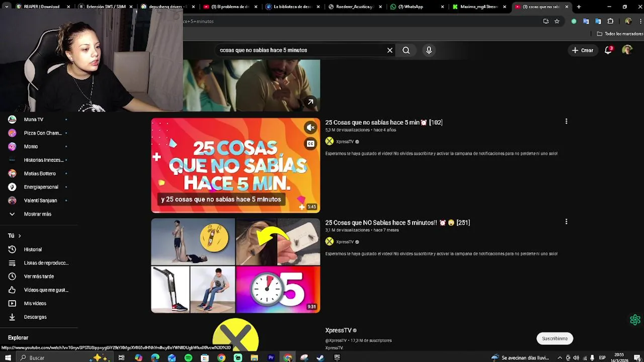Open the account avatar menu on YouTube
Image resolution: width=644 pixels, height=362 pixels.
627,50
